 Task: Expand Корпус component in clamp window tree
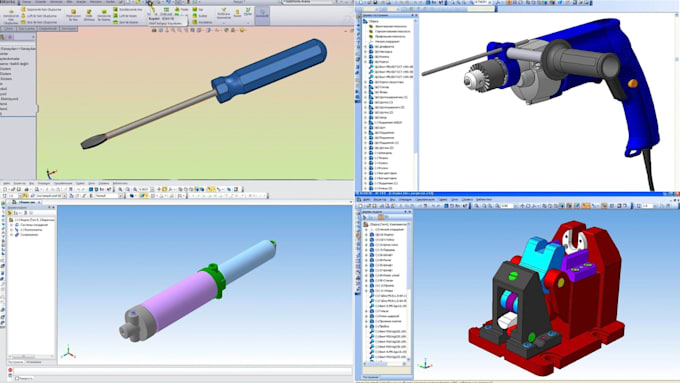366,235
